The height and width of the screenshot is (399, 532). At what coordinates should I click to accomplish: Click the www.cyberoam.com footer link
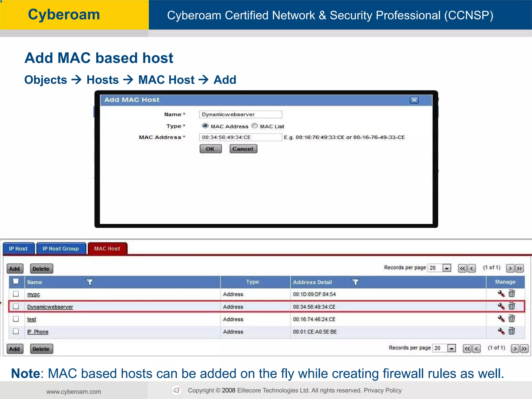[74, 392]
